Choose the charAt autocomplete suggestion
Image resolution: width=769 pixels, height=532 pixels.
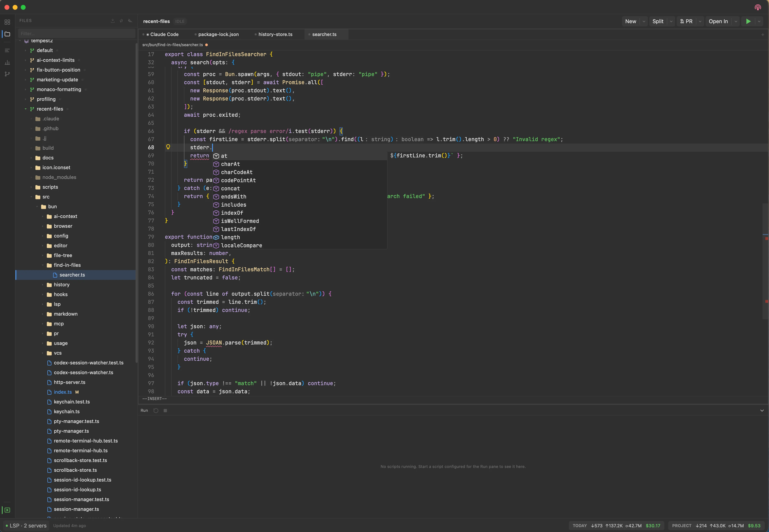(x=300, y=164)
